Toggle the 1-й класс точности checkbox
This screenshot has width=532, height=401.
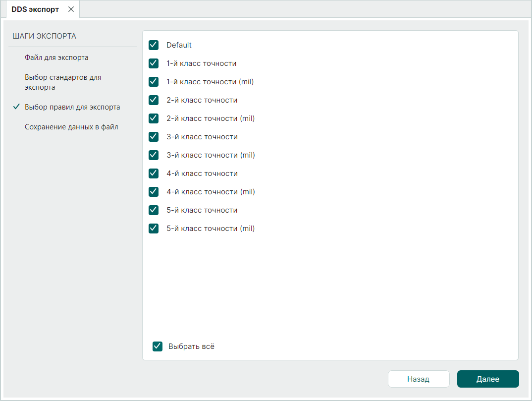154,63
